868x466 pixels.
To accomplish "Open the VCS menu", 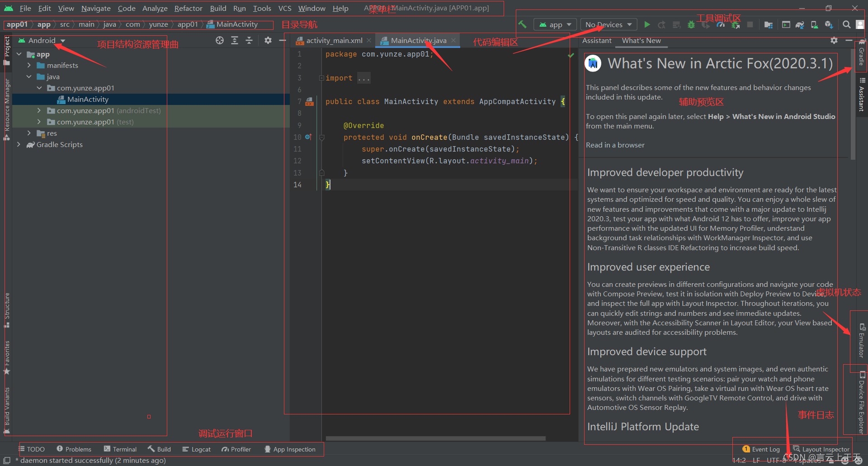I will click(285, 8).
